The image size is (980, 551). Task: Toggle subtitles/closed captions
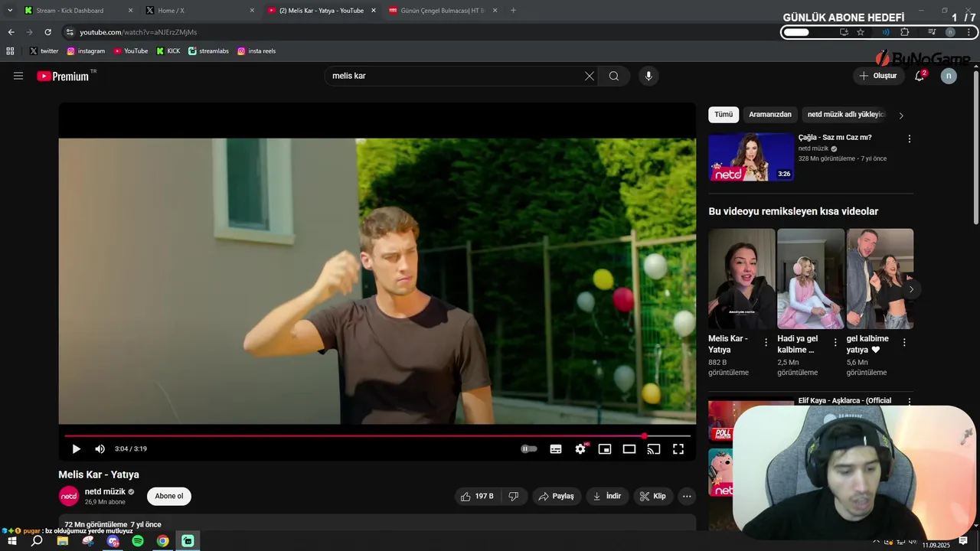(x=556, y=449)
